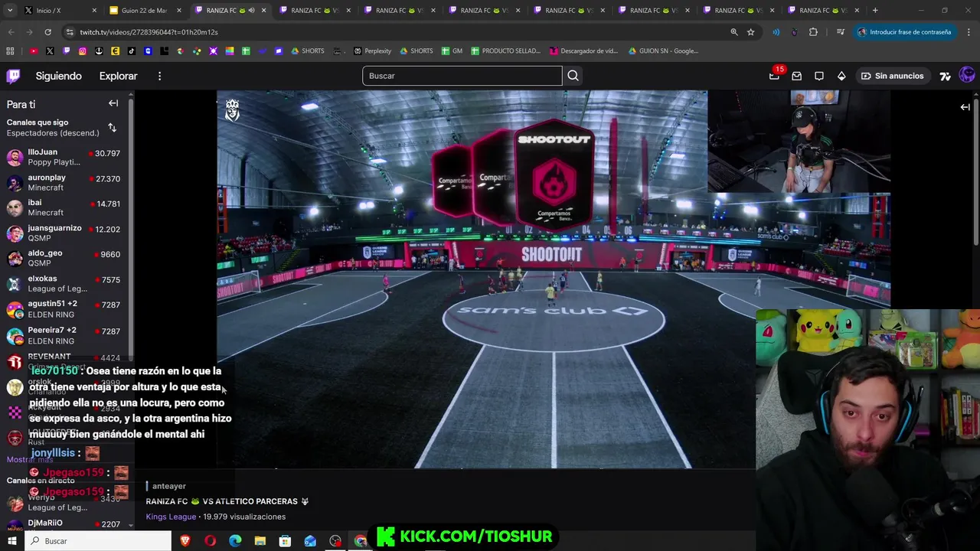Screen dimensions: 980x551
Task: Open the YouTube bookmark
Action: coord(34,51)
